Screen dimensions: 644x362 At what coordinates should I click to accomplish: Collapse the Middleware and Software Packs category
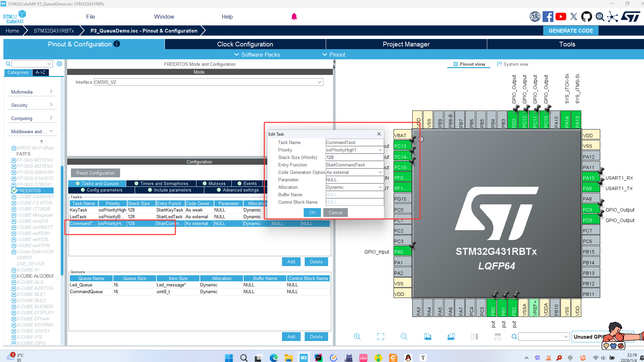tap(32, 132)
